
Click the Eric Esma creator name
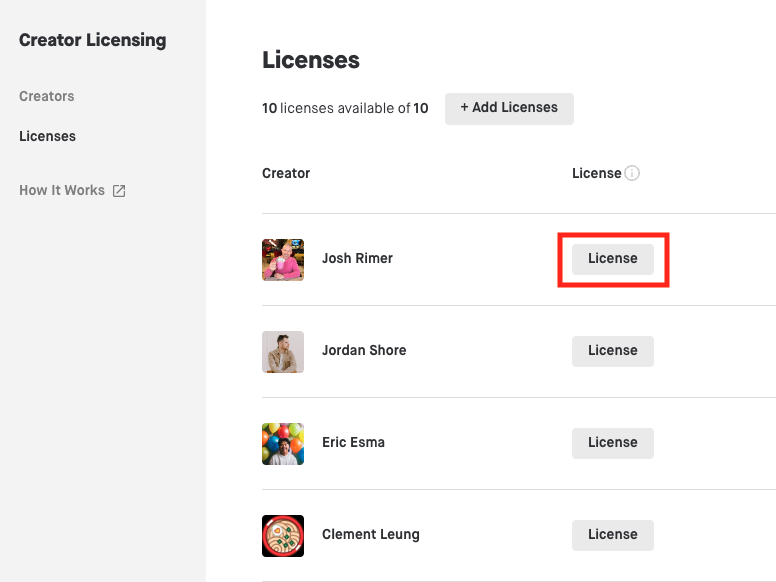pyautogui.click(x=353, y=442)
